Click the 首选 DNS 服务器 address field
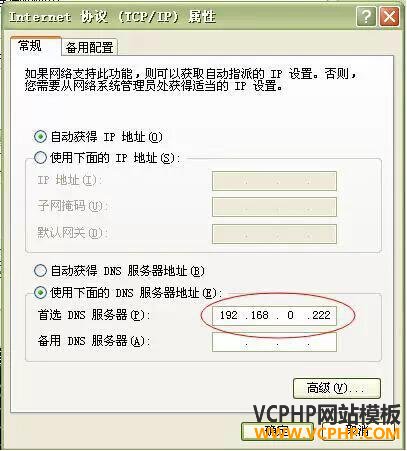 [x=274, y=315]
